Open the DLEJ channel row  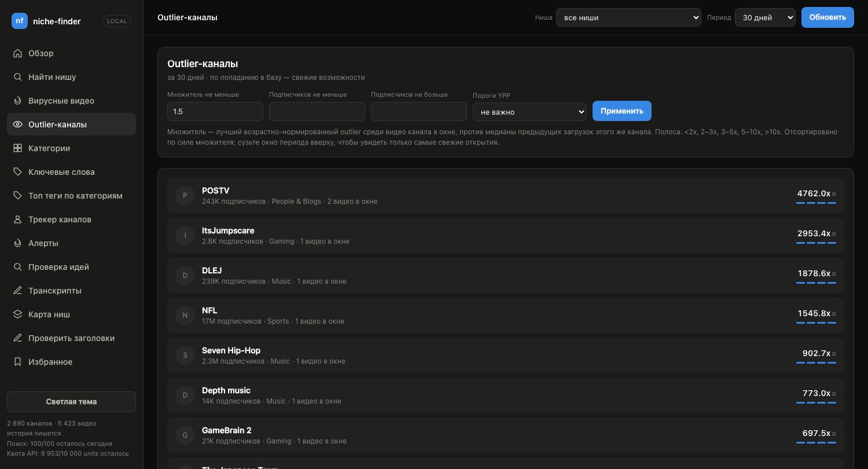click(x=506, y=276)
